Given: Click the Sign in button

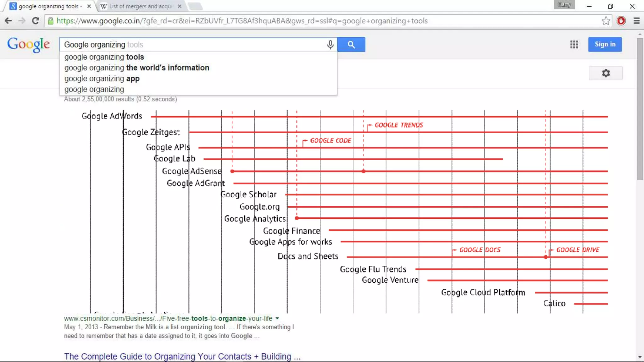Looking at the screenshot, I should coord(605,44).
